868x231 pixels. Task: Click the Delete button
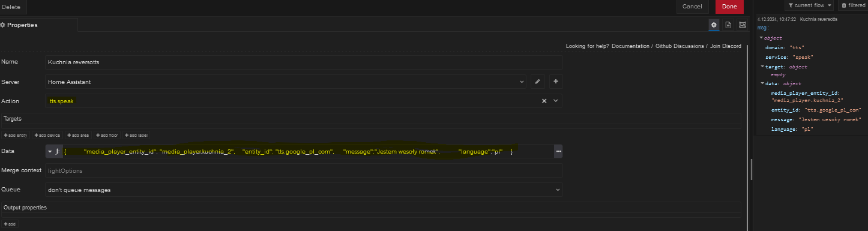click(11, 7)
